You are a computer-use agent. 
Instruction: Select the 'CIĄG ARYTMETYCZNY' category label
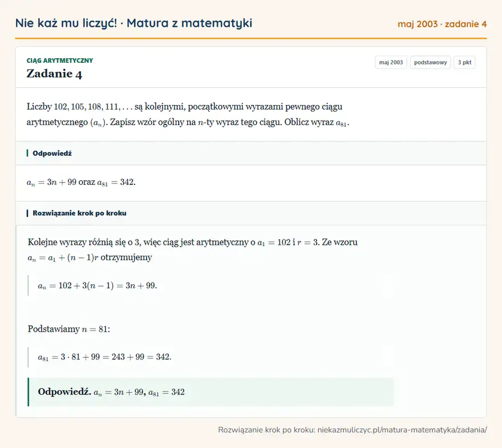click(x=59, y=60)
